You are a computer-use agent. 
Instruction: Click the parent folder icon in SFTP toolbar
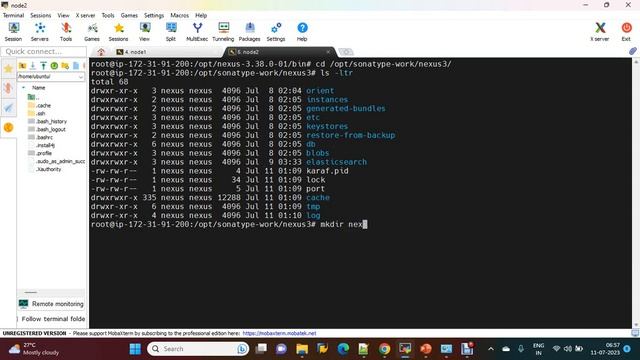click(22, 66)
